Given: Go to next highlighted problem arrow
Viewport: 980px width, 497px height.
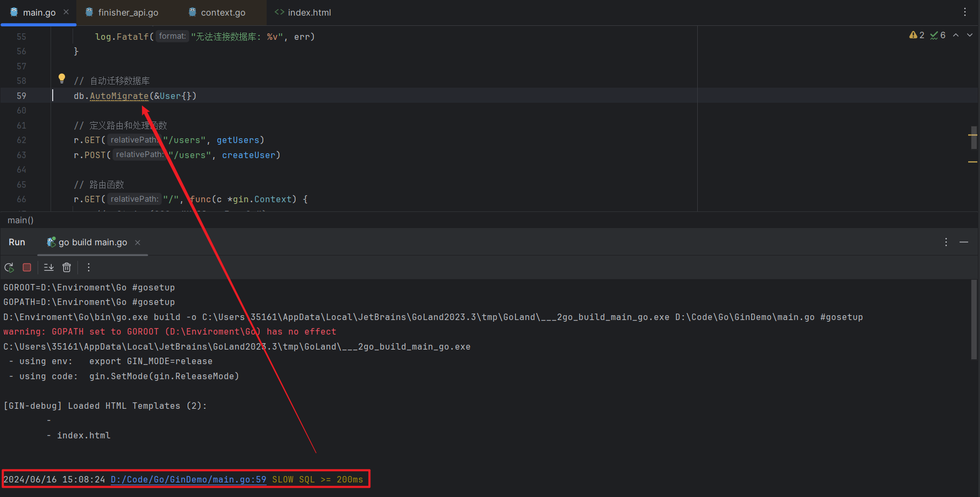Looking at the screenshot, I should coord(970,35).
